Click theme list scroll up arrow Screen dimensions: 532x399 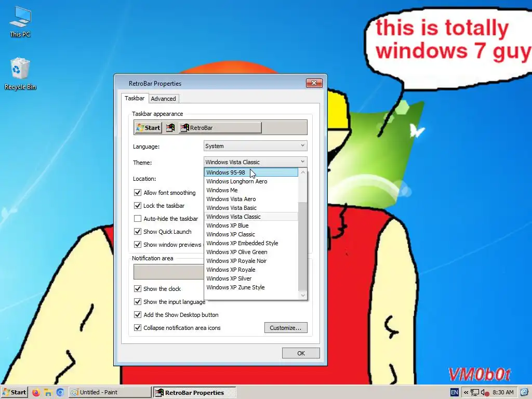coord(303,172)
